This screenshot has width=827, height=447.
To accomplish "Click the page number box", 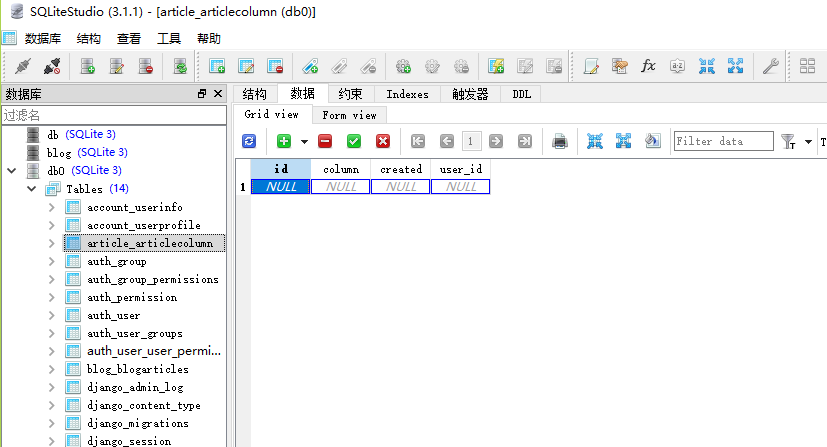I will pyautogui.click(x=470, y=141).
